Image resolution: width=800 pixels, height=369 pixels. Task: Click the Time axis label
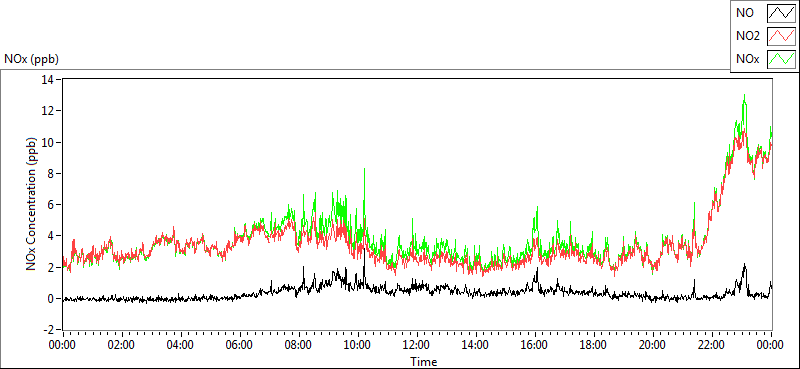pos(424,362)
